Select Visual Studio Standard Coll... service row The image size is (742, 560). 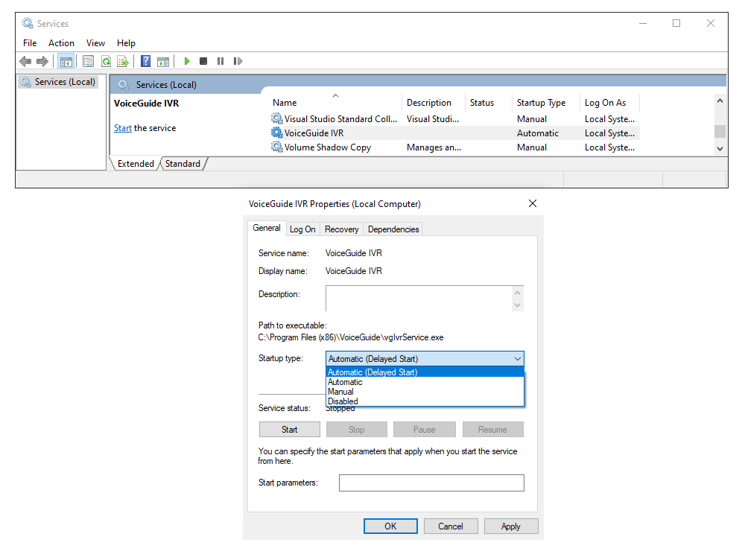[454, 118]
